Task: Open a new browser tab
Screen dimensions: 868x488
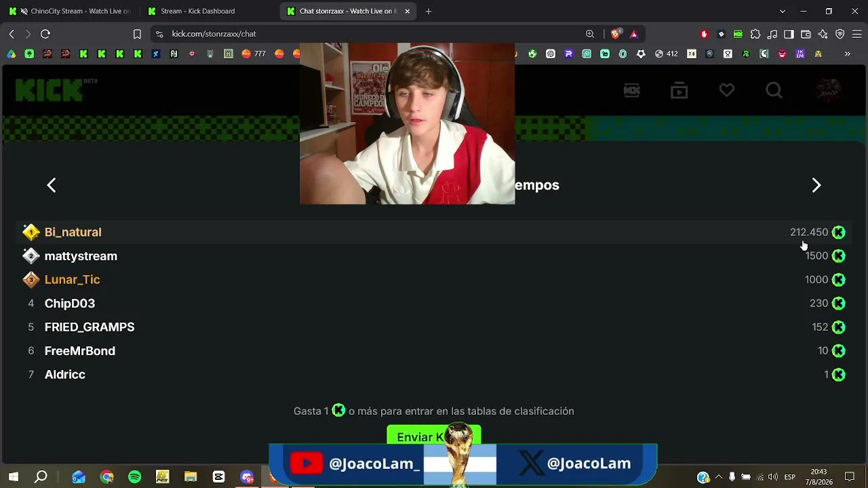Action: (x=429, y=11)
